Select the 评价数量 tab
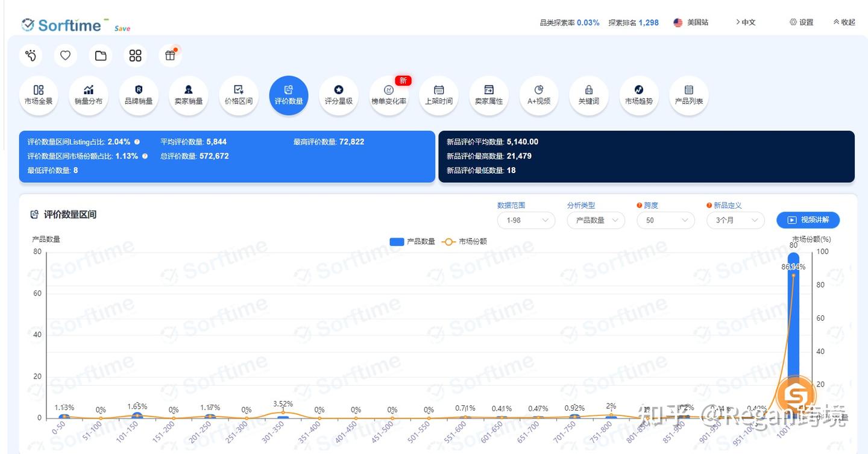The width and height of the screenshot is (868, 454). pyautogui.click(x=289, y=95)
